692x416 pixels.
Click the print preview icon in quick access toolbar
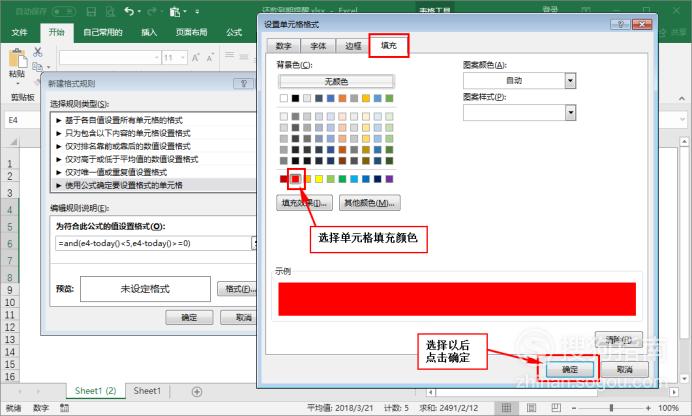click(x=110, y=11)
